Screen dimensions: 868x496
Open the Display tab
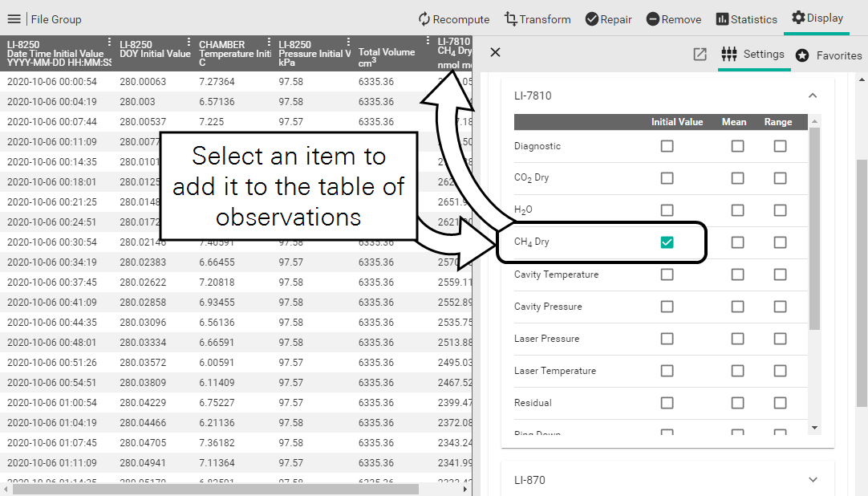pyautogui.click(x=817, y=18)
